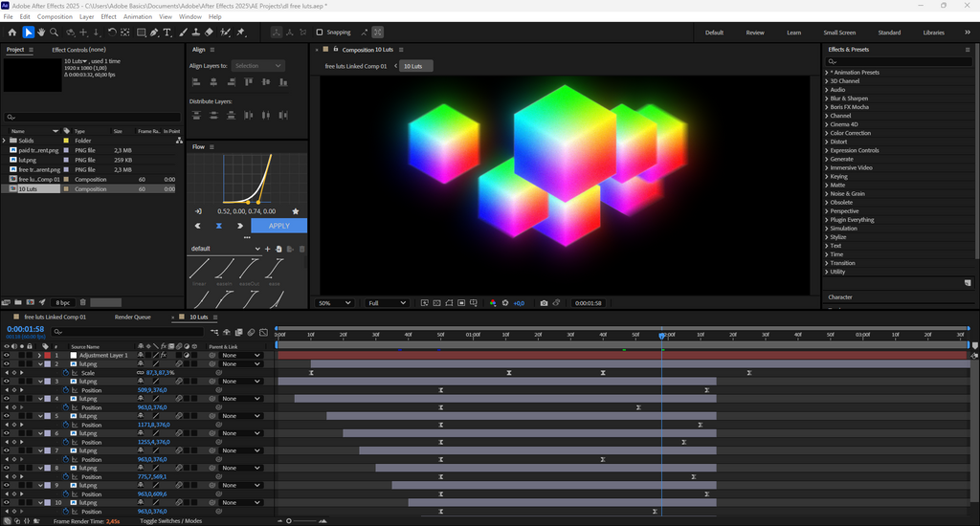Click the Take Snapshot camera icon
The width and height of the screenshot is (980, 526).
coord(544,303)
